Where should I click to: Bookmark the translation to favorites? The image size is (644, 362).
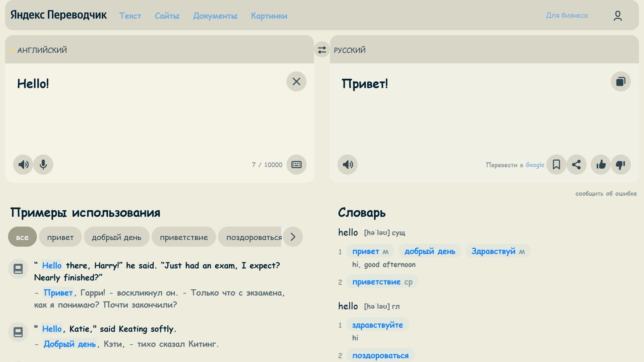[x=556, y=165]
